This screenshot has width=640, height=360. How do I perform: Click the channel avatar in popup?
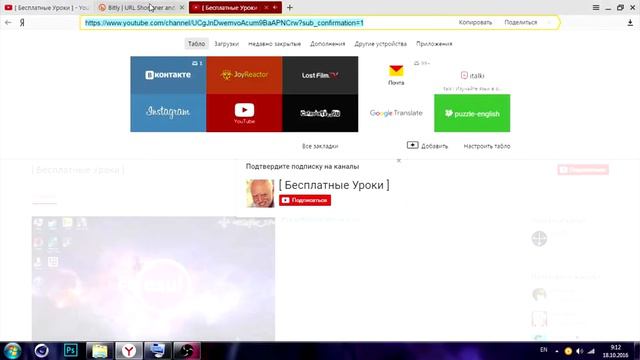[260, 193]
